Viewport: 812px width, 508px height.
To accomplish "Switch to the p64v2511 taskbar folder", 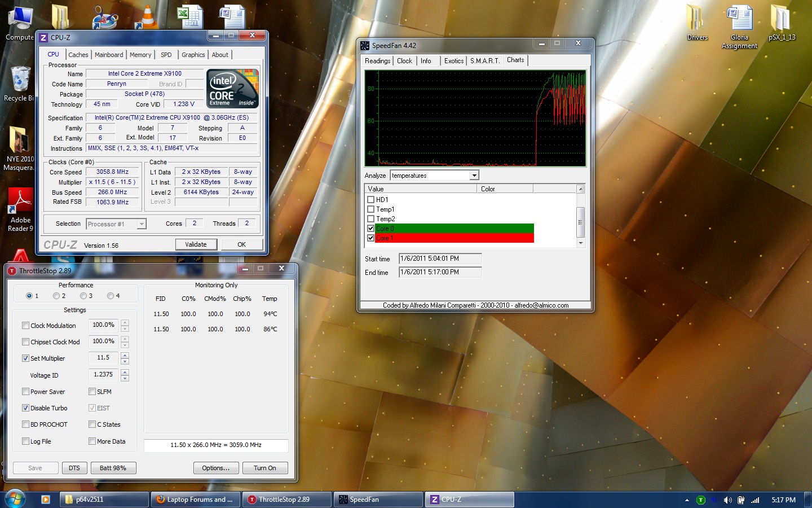I will [x=104, y=500].
